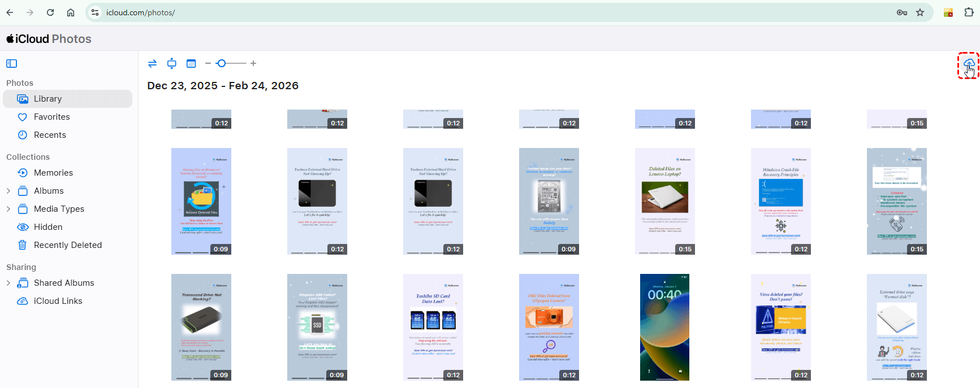Open the Pen Drive Needs to Be Formatted video
Screen dimensions: 980x388
point(897,202)
